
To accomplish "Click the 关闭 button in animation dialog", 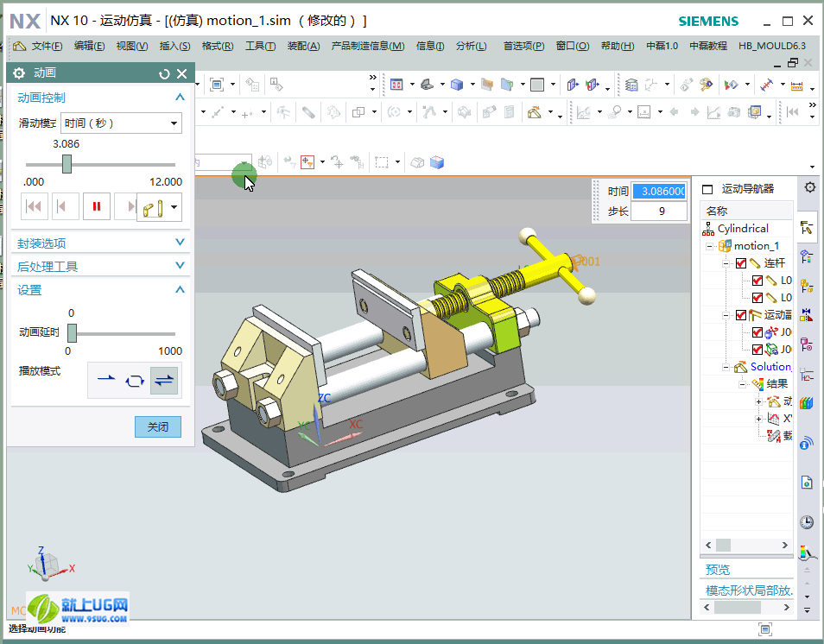I will click(x=158, y=426).
